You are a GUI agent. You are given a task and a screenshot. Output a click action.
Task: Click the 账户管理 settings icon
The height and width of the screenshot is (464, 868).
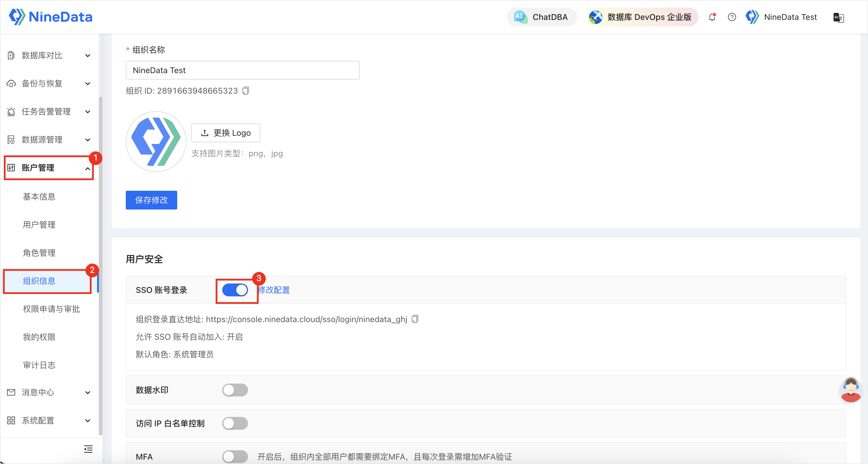coord(11,167)
